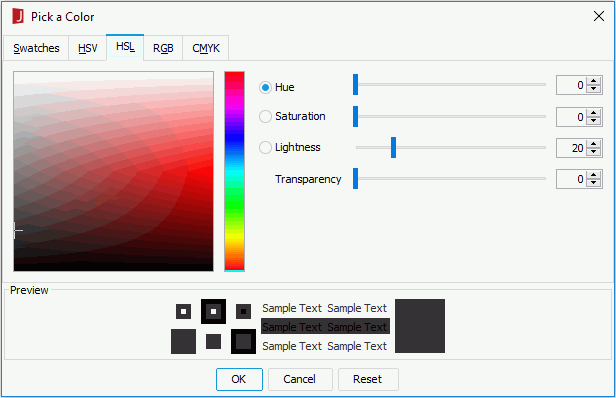Viewport: 616px width, 398px height.
Task: Choose the Lightness radio button
Action: pyautogui.click(x=266, y=147)
